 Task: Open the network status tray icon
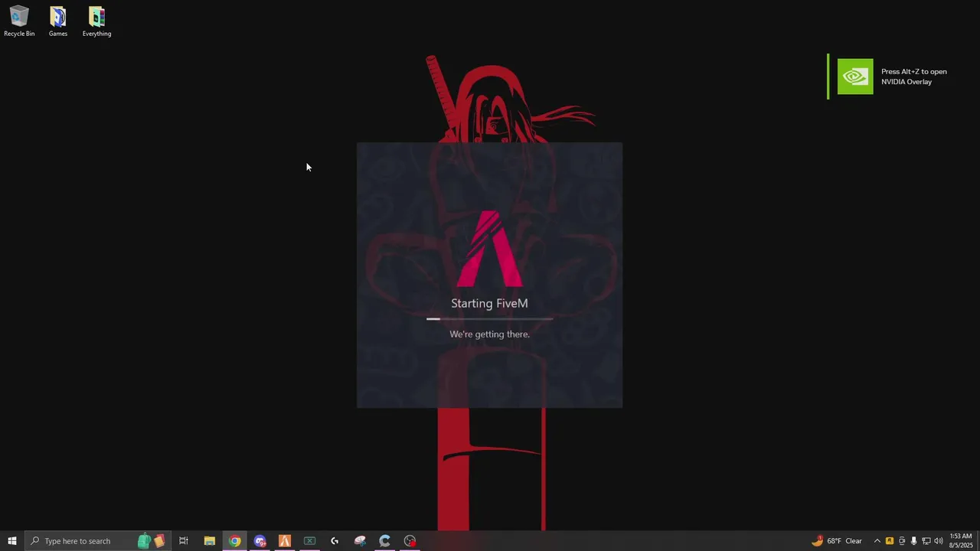click(x=926, y=541)
